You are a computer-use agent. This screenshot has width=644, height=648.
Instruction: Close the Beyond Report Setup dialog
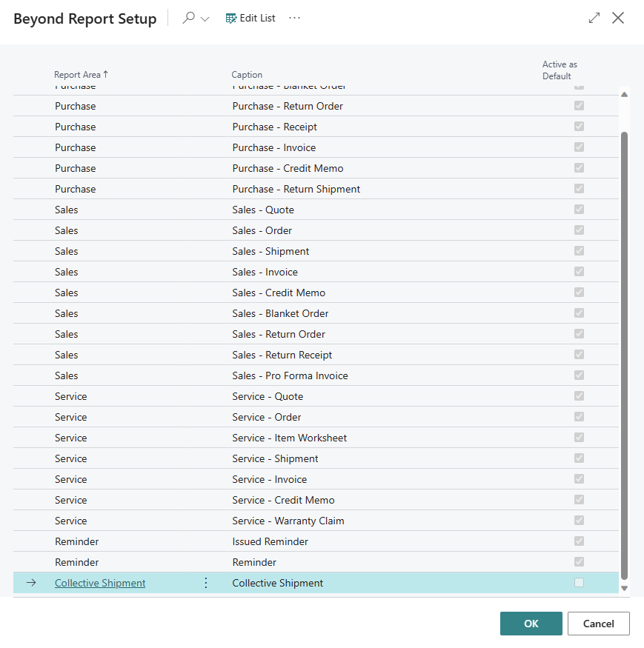(618, 19)
